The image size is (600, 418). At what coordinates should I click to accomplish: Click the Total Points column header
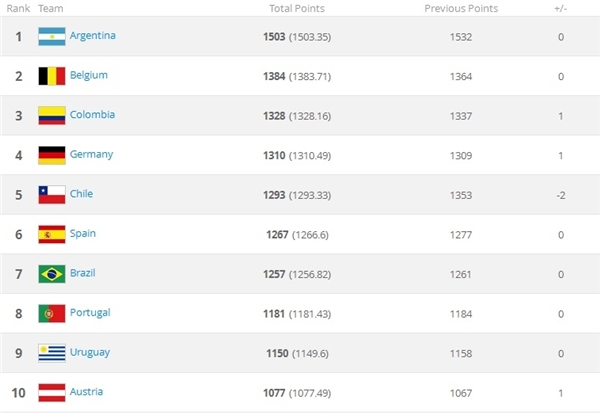click(x=297, y=8)
